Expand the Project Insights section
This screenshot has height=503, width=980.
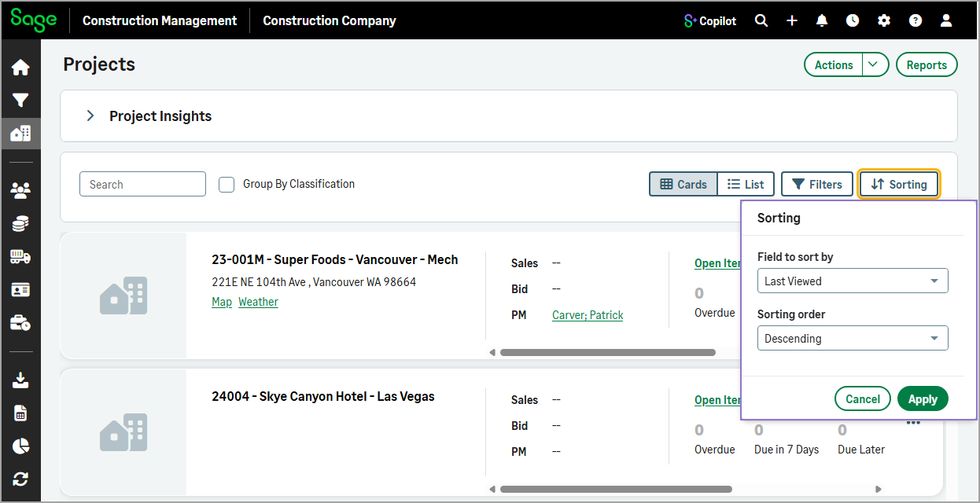click(90, 116)
